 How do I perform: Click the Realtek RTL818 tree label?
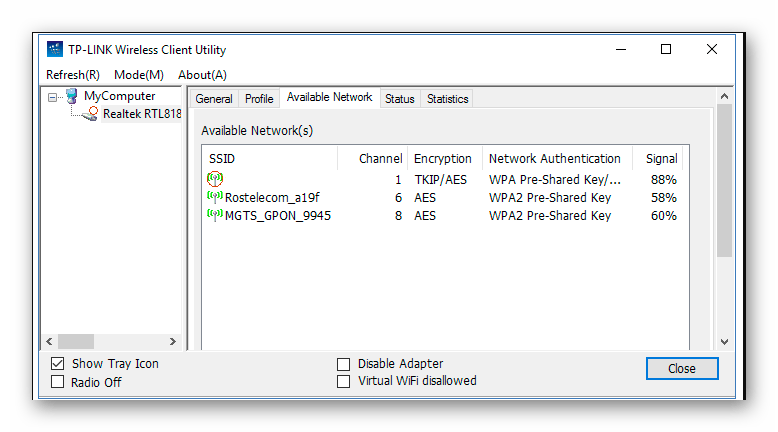tap(142, 114)
